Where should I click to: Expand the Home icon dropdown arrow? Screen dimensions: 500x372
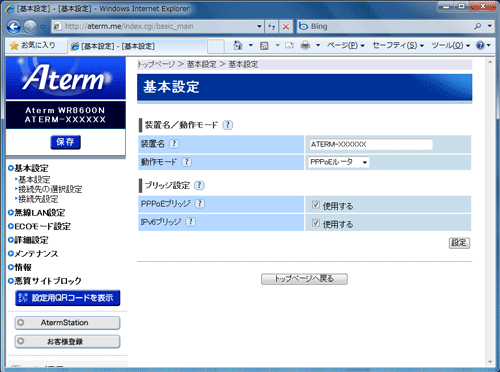click(x=251, y=45)
